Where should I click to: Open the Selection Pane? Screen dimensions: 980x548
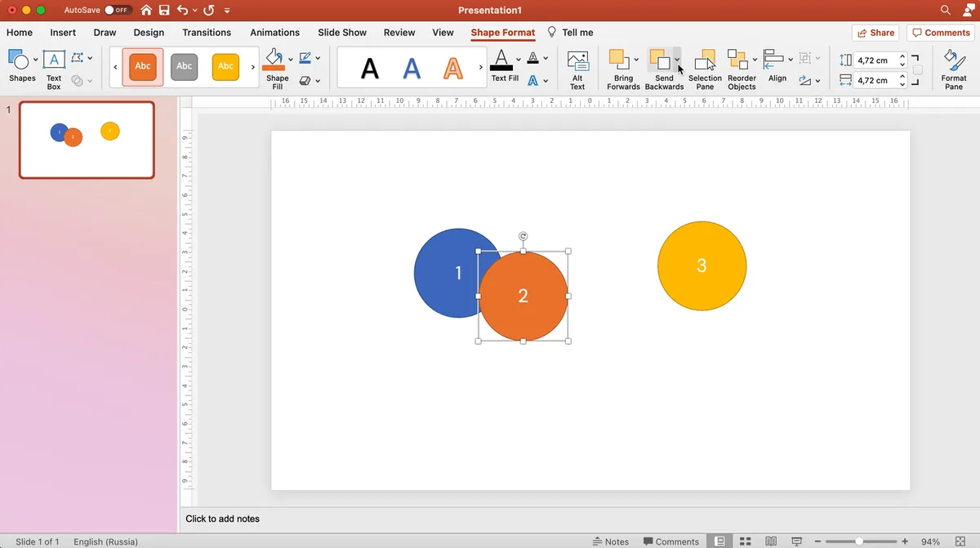click(x=705, y=69)
